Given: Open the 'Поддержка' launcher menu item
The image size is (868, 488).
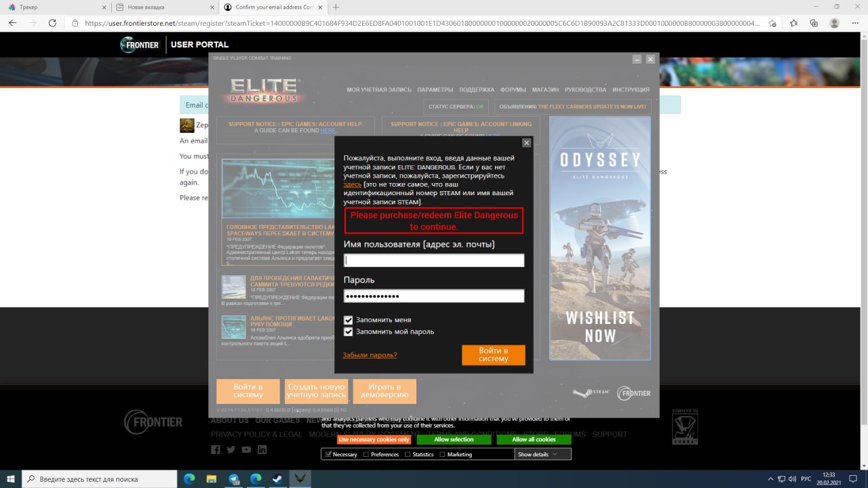Looking at the screenshot, I should pos(477,89).
